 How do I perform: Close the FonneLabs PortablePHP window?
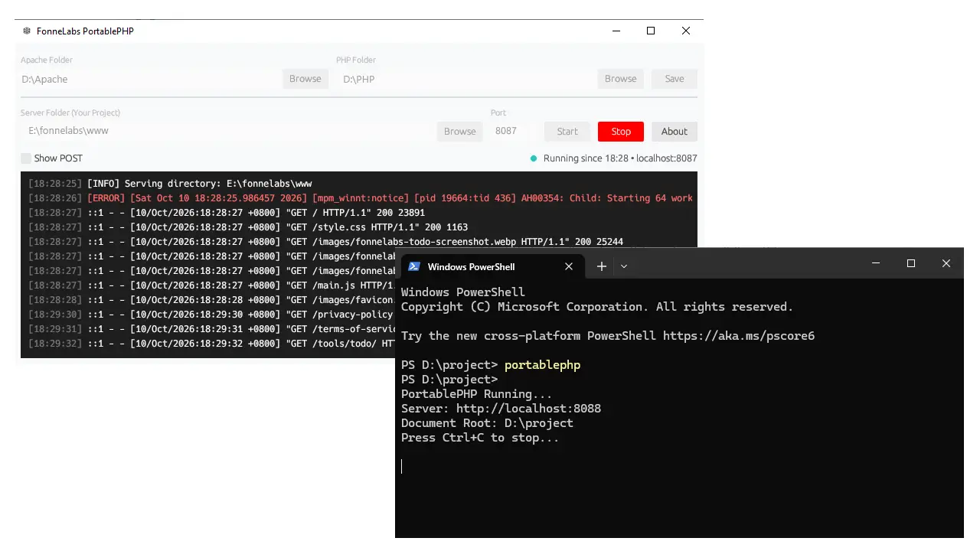point(686,31)
